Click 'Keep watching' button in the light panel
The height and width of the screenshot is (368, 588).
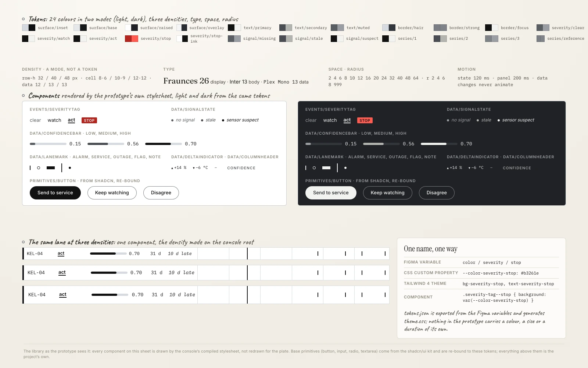point(112,193)
